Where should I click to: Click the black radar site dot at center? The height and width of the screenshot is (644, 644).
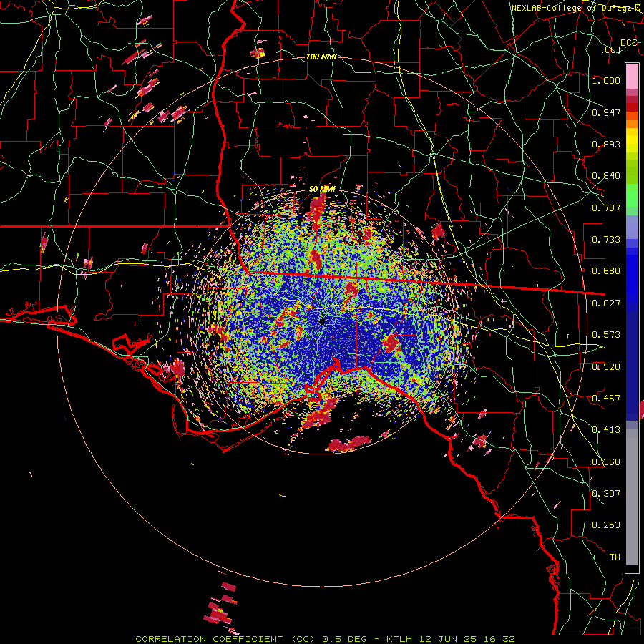pyautogui.click(x=322, y=321)
